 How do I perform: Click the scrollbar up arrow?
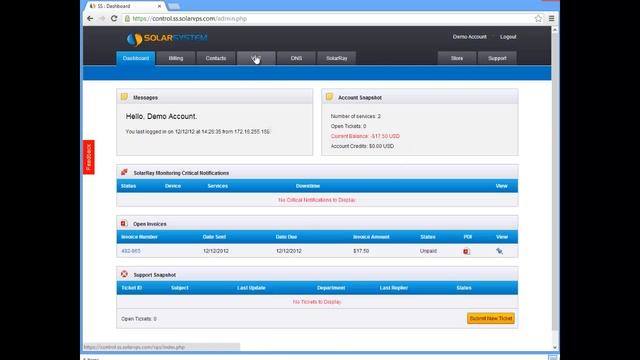pos(555,30)
